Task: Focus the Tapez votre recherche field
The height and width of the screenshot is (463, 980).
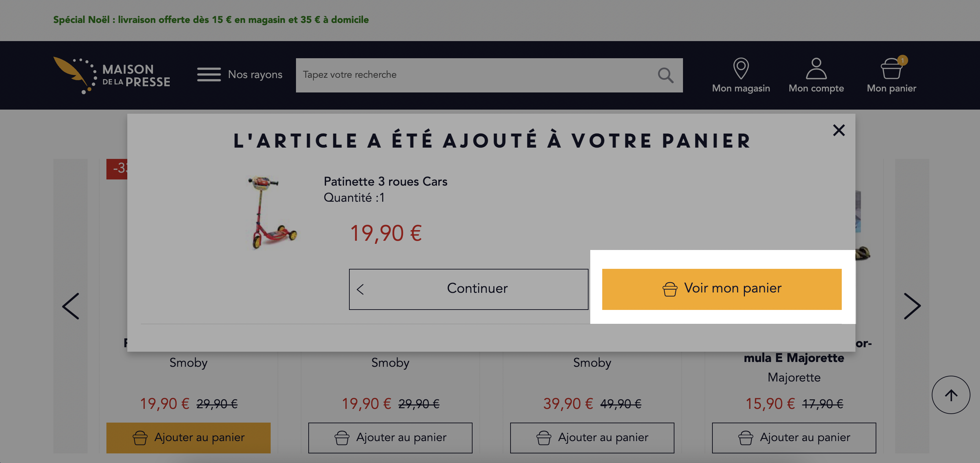Action: click(x=476, y=75)
